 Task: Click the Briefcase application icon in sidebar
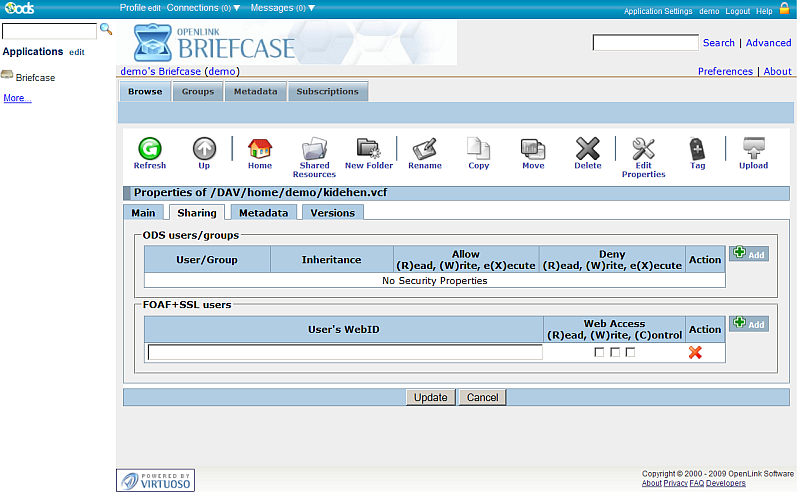pyautogui.click(x=7, y=76)
